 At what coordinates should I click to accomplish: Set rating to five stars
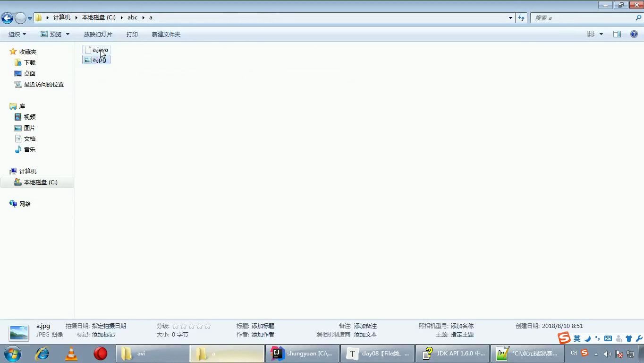[x=207, y=326]
